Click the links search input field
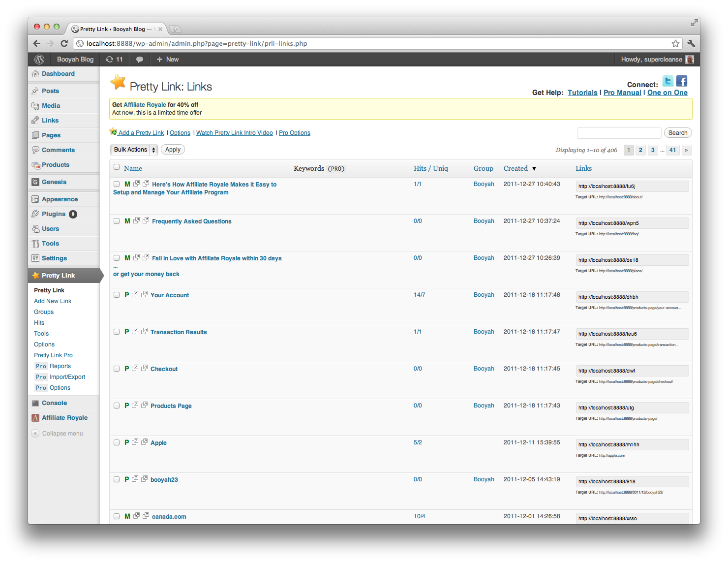This screenshot has height=563, width=728. 619,133
